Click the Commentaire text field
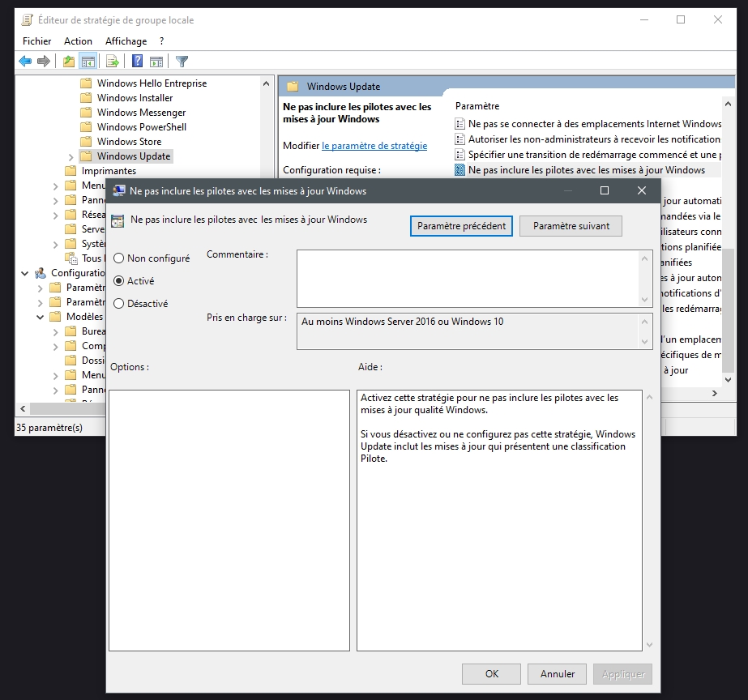The width and height of the screenshot is (748, 700). [x=468, y=278]
